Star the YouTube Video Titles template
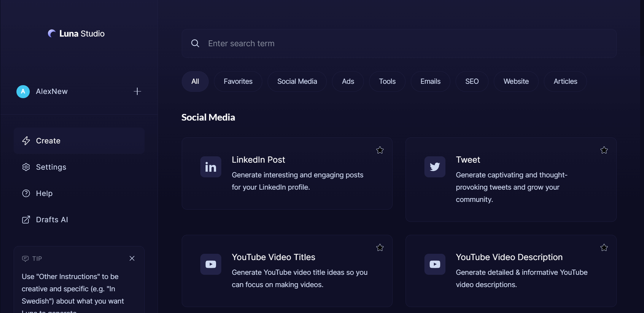The height and width of the screenshot is (313, 644). tap(380, 248)
